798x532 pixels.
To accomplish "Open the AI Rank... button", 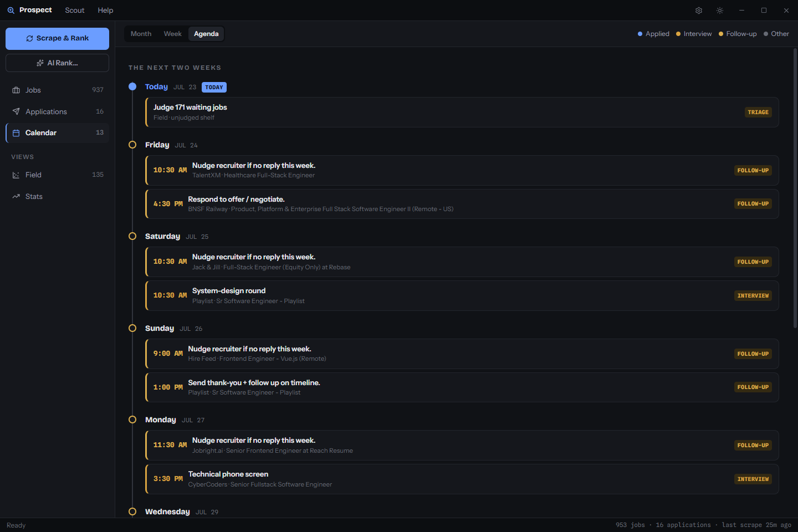I will [x=57, y=63].
